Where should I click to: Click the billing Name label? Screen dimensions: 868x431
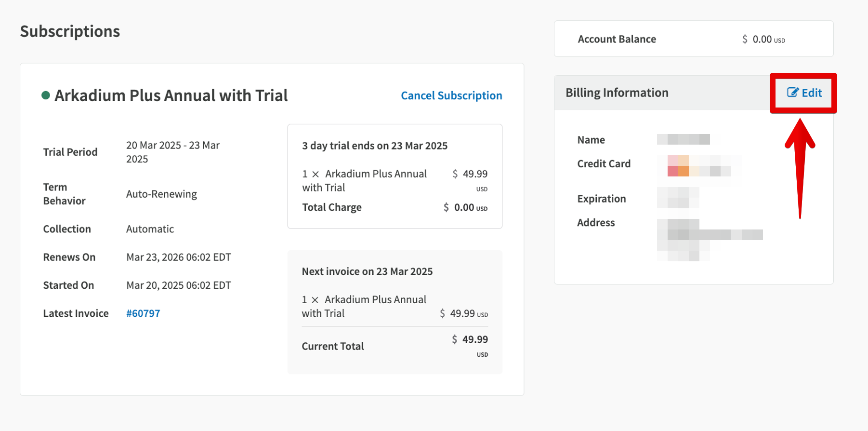(591, 140)
